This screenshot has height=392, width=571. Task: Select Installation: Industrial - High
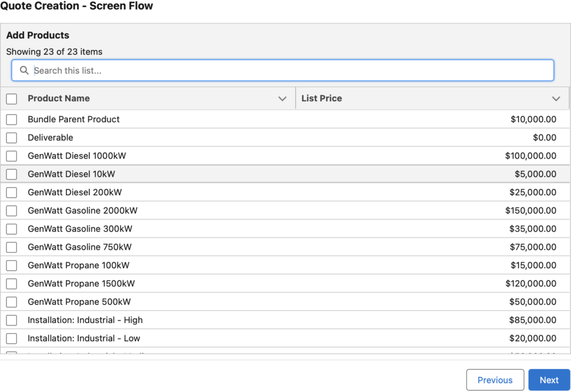tap(11, 320)
